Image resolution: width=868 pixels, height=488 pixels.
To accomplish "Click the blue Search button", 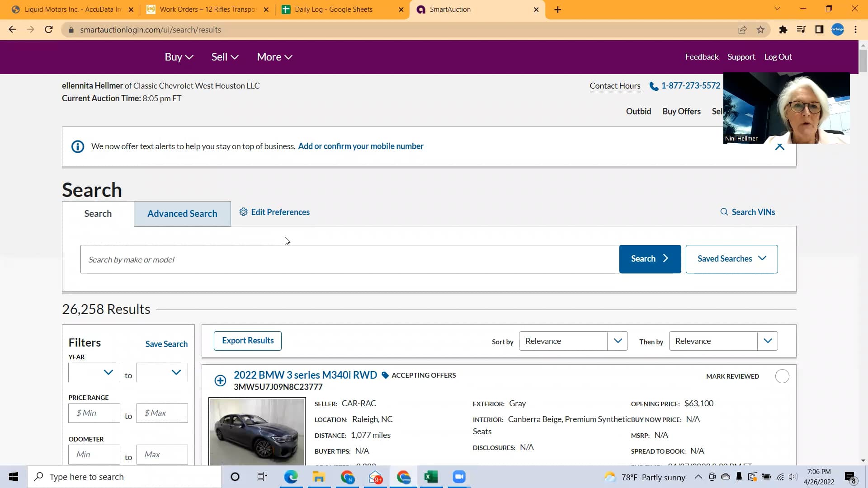I will (x=650, y=259).
